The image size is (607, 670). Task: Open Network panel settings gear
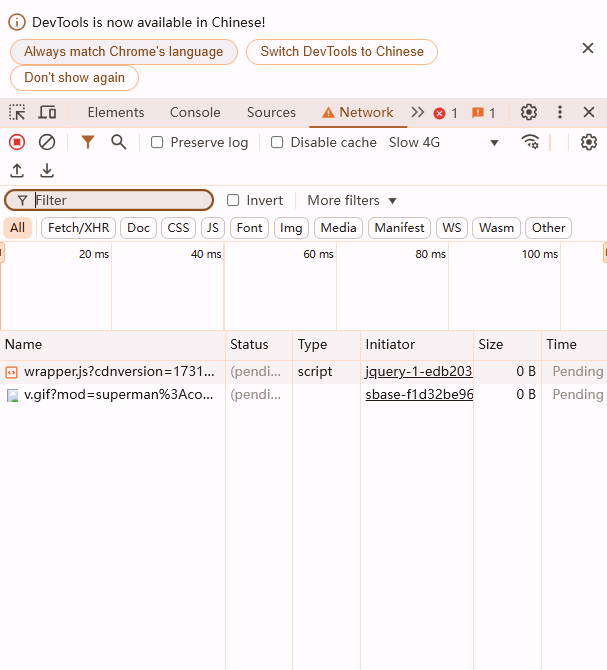pyautogui.click(x=589, y=142)
